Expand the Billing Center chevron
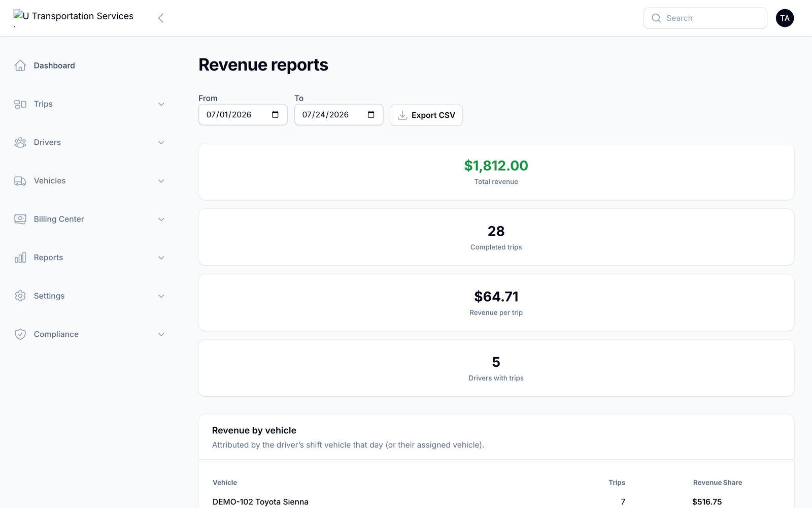 (x=161, y=219)
